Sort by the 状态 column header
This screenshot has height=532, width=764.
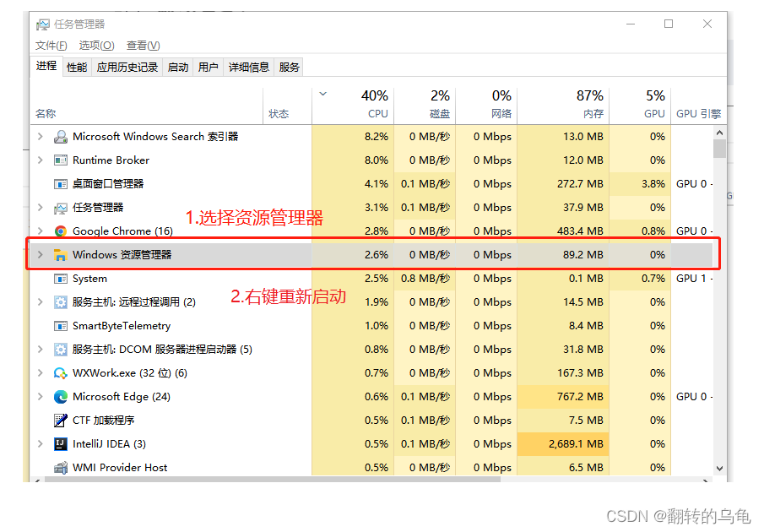288,106
